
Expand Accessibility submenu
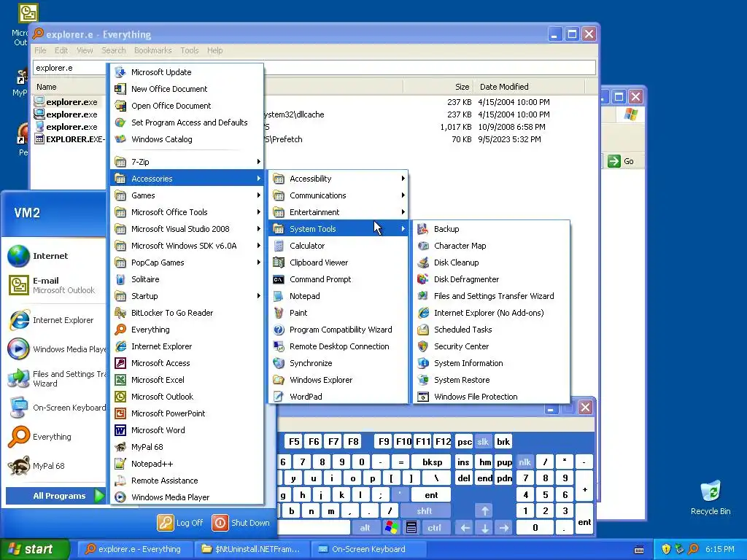click(338, 179)
